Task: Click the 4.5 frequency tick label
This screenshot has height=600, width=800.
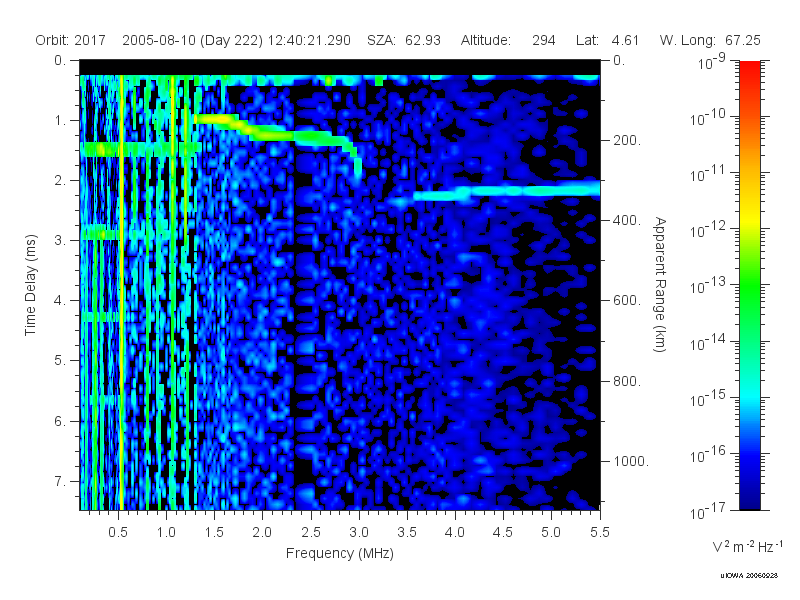Action: click(x=503, y=533)
